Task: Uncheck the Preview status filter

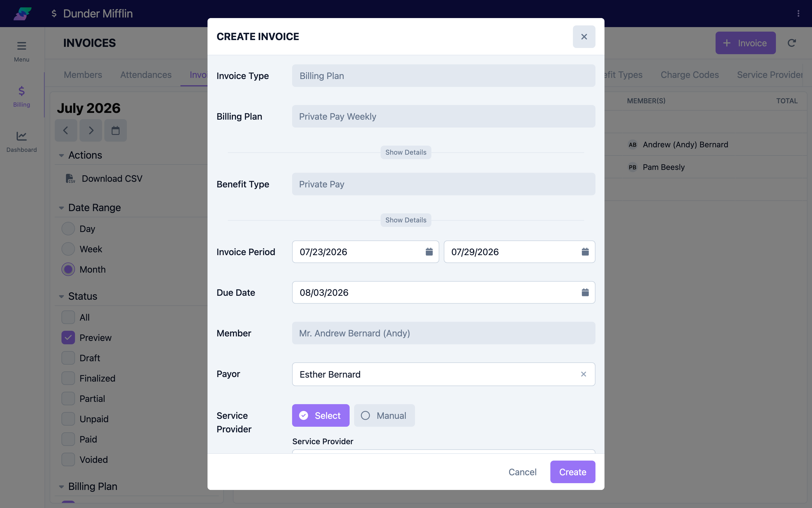Action: click(68, 338)
